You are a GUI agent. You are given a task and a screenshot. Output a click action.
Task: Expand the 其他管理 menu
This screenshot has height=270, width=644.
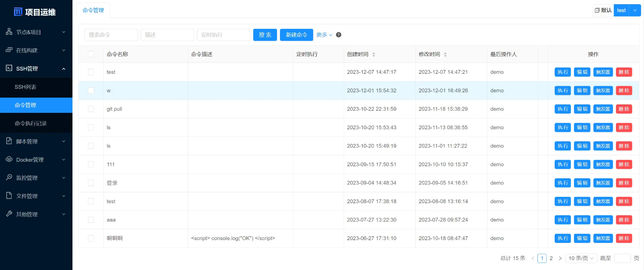[x=64, y=214]
